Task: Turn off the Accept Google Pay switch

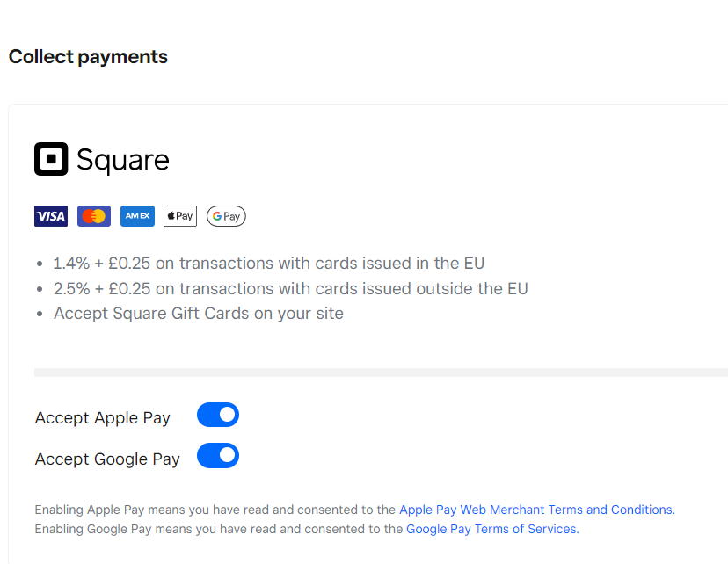Action: (218, 456)
